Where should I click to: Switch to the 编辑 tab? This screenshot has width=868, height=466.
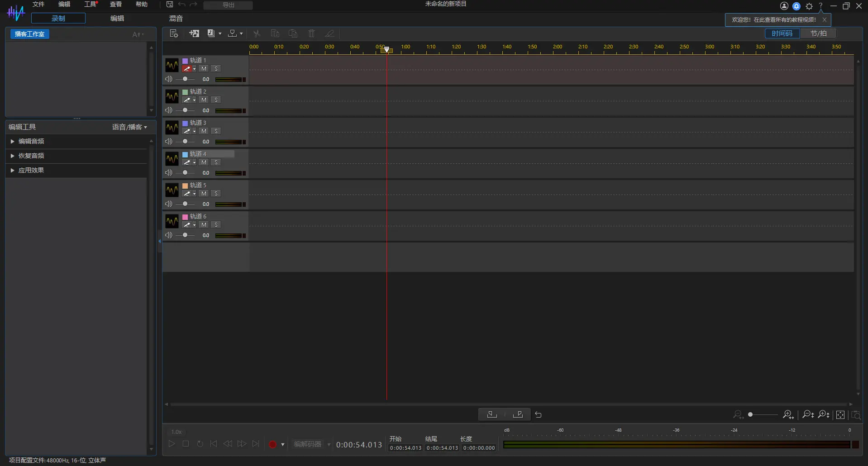(117, 18)
